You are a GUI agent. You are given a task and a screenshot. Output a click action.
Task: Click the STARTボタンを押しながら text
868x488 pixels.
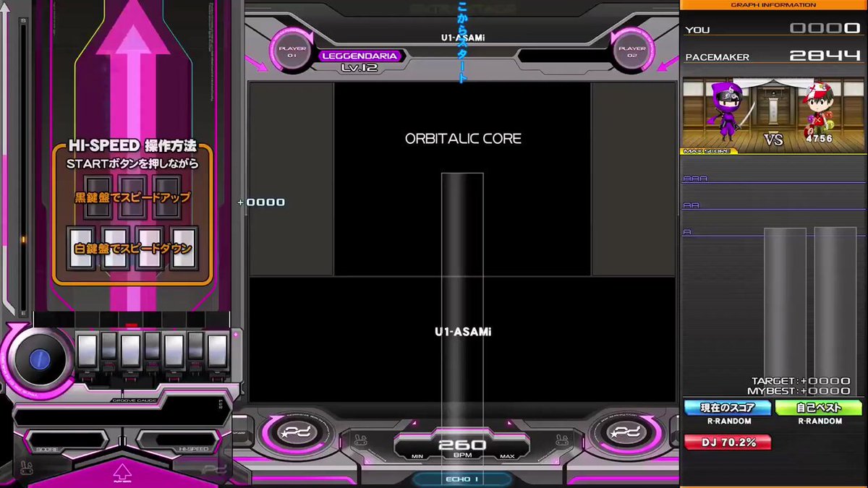[x=132, y=164]
